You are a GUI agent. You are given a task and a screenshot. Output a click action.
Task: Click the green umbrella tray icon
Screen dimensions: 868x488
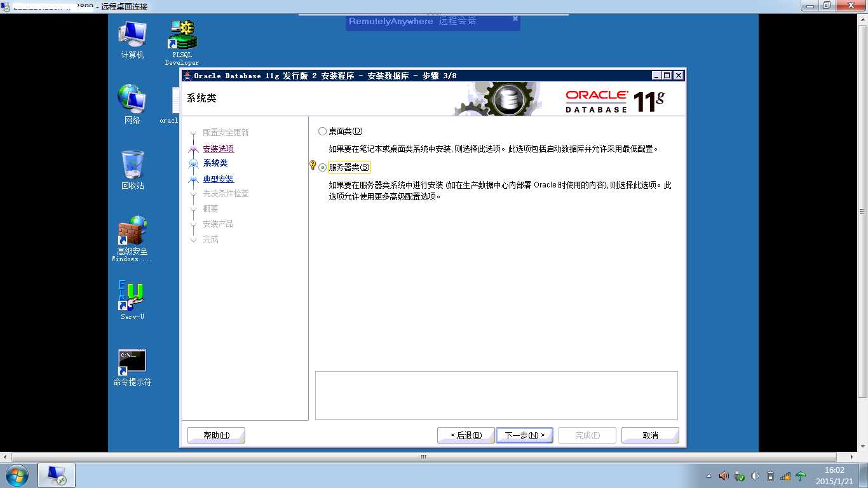coord(801,476)
